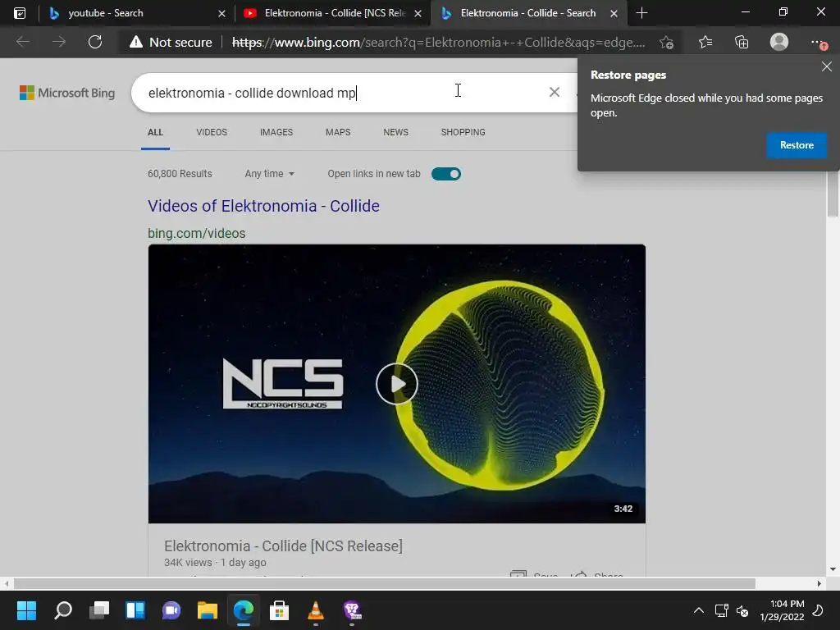The height and width of the screenshot is (630, 840).
Task: Close the Elektronomia - Collide - Search tab
Action: 614,13
